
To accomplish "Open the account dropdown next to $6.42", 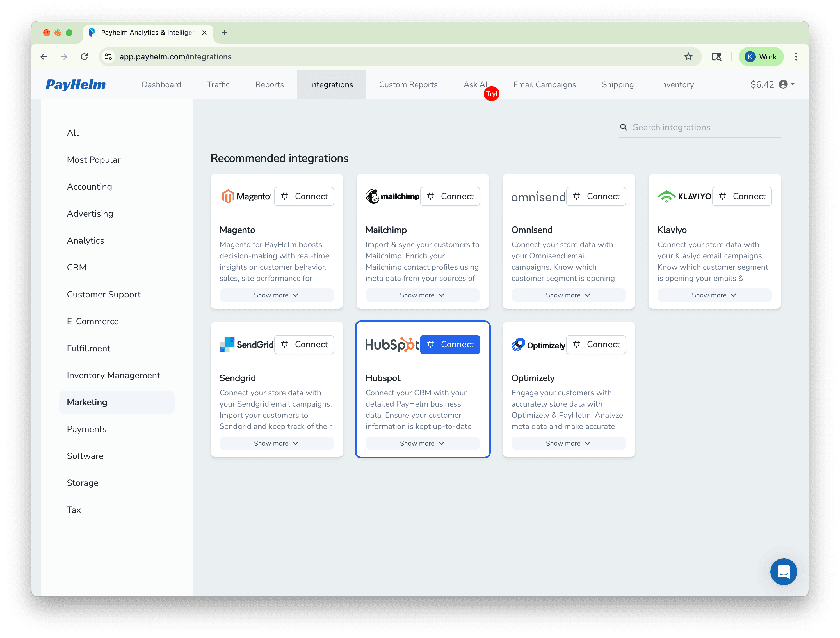I will 793,84.
